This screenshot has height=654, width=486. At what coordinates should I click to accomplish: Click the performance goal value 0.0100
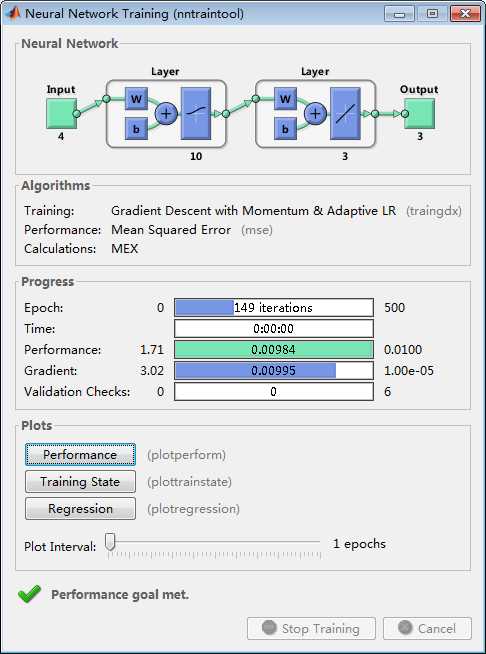pos(403,350)
